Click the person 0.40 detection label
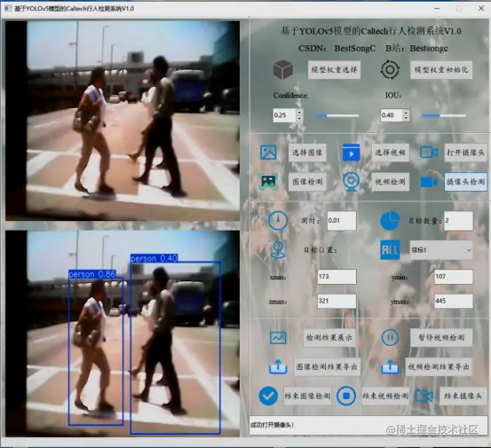 click(154, 258)
